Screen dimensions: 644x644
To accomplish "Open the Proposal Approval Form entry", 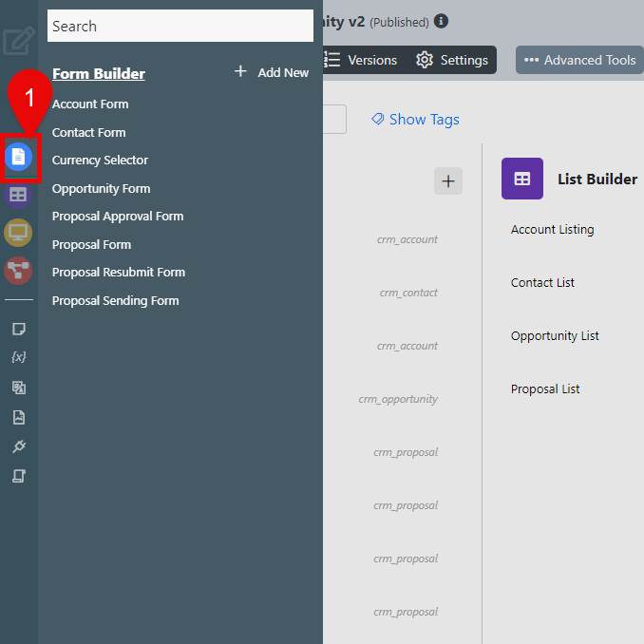I will click(x=118, y=216).
